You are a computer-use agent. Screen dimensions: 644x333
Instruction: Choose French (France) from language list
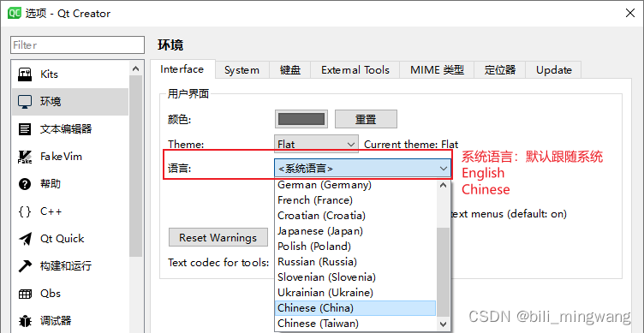[x=355, y=200]
